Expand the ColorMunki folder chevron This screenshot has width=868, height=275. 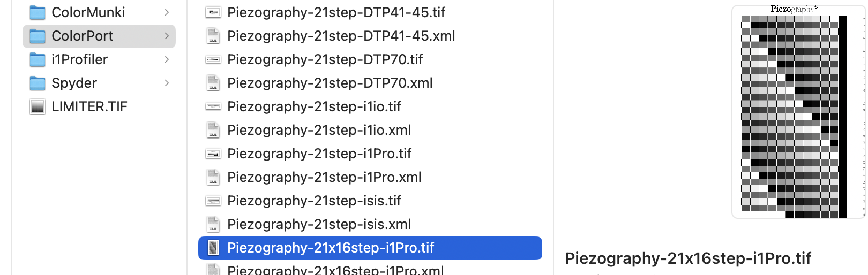(x=167, y=12)
